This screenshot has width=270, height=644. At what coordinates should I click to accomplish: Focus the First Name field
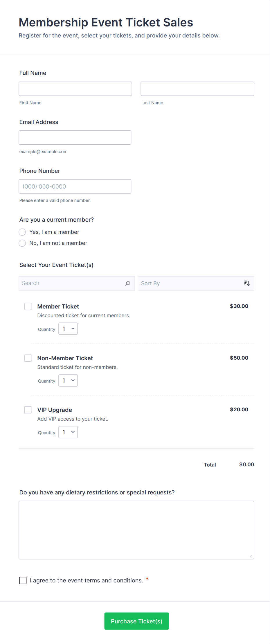(75, 89)
